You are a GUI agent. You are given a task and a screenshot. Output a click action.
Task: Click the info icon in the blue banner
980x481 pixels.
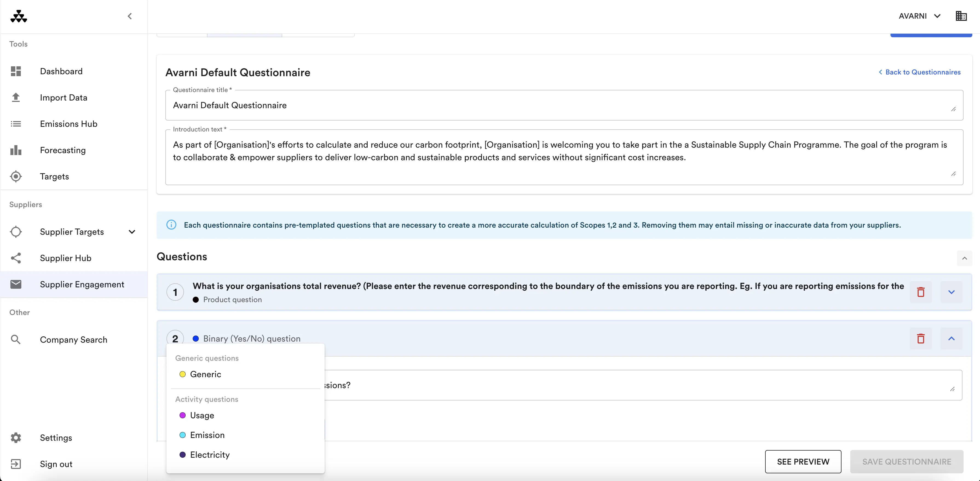(x=171, y=225)
